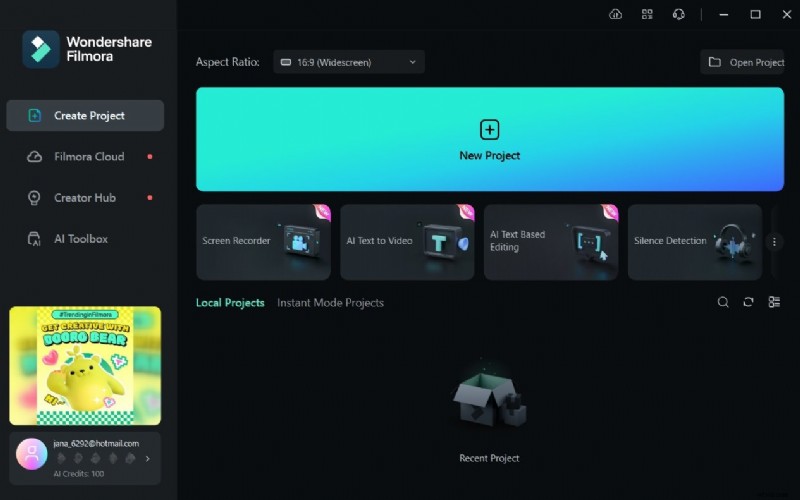Screen dimensions: 800x500
Task: Open the Booro Bear promo thumbnail
Action: (85, 365)
